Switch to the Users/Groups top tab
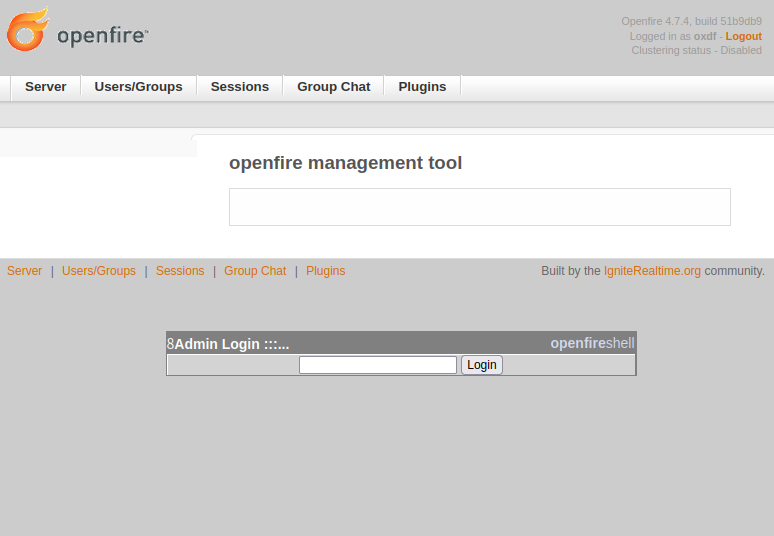The image size is (774, 536). pos(138,87)
